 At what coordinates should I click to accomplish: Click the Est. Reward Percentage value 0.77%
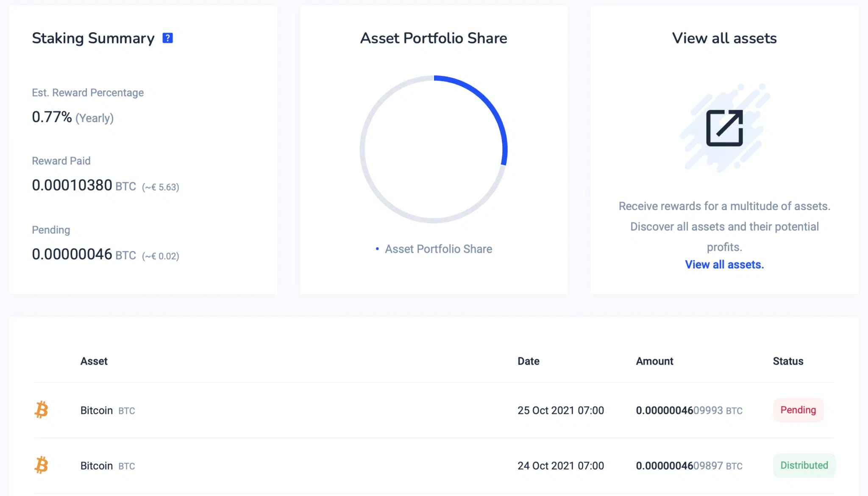[x=51, y=117]
